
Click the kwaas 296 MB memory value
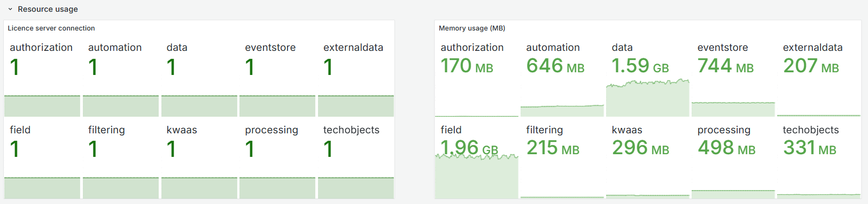coord(640,148)
